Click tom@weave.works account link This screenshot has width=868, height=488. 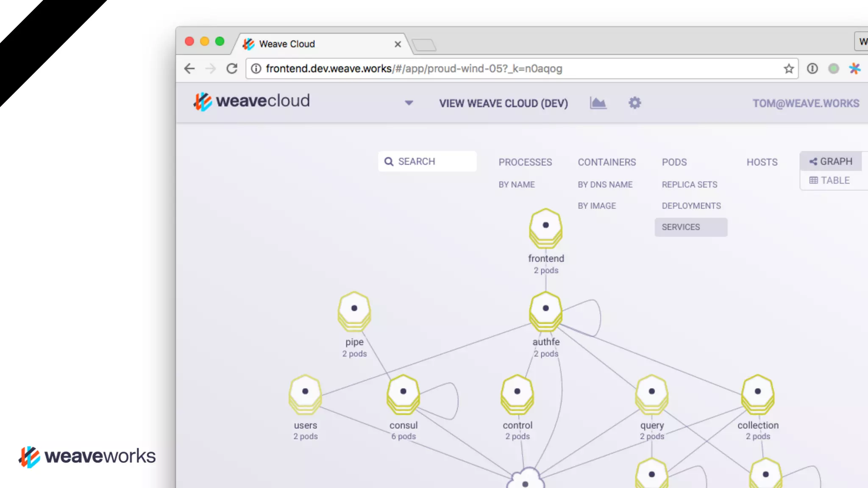(x=805, y=103)
